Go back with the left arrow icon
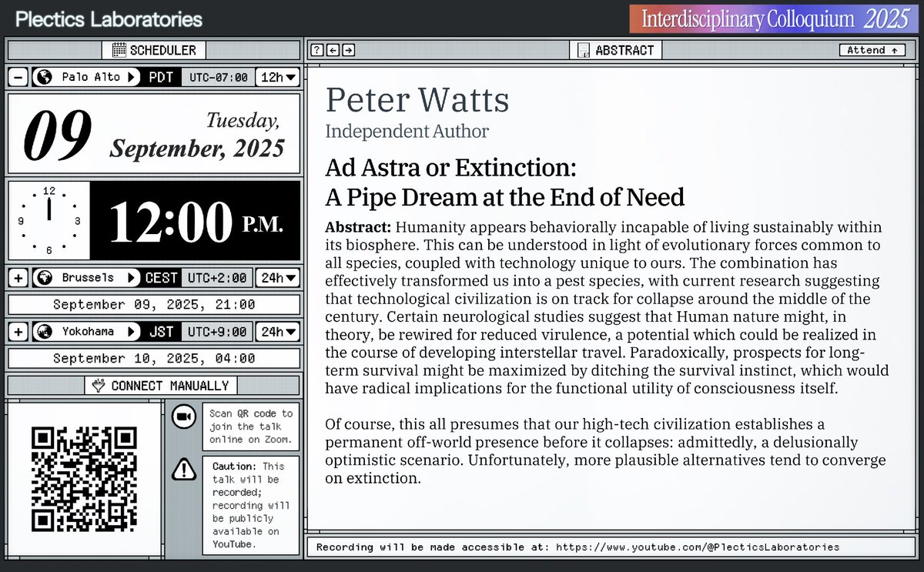The image size is (924, 572). point(333,50)
